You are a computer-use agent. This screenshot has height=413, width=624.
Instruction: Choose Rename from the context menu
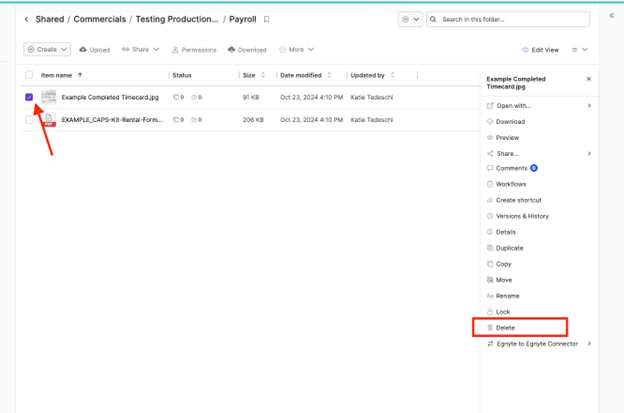[x=503, y=296]
